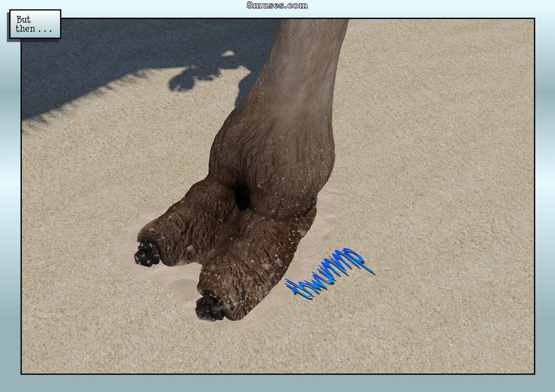This screenshot has width=555, height=392.
Task: Click the blue "thwump" sound effect text
Action: [329, 273]
